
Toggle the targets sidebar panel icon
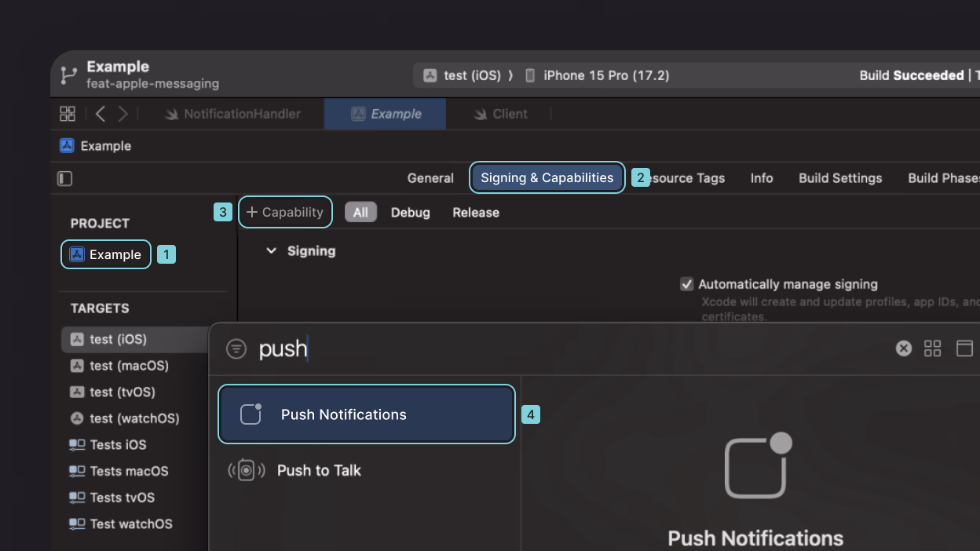point(65,178)
